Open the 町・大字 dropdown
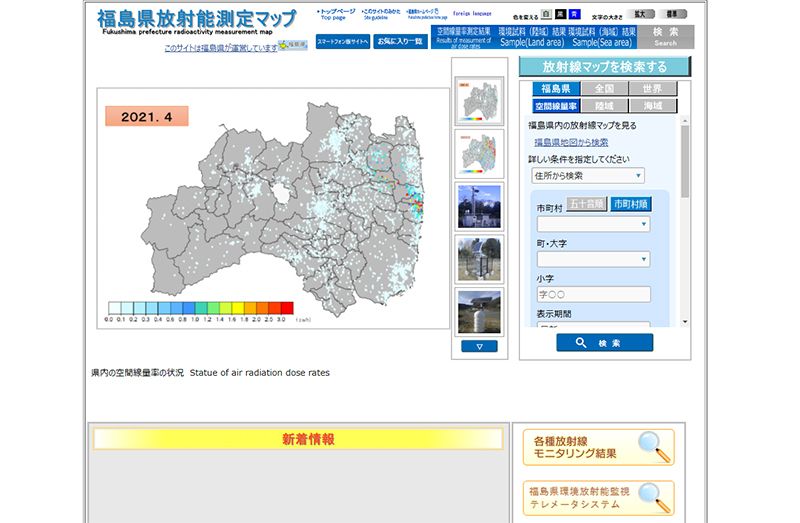 coord(593,259)
